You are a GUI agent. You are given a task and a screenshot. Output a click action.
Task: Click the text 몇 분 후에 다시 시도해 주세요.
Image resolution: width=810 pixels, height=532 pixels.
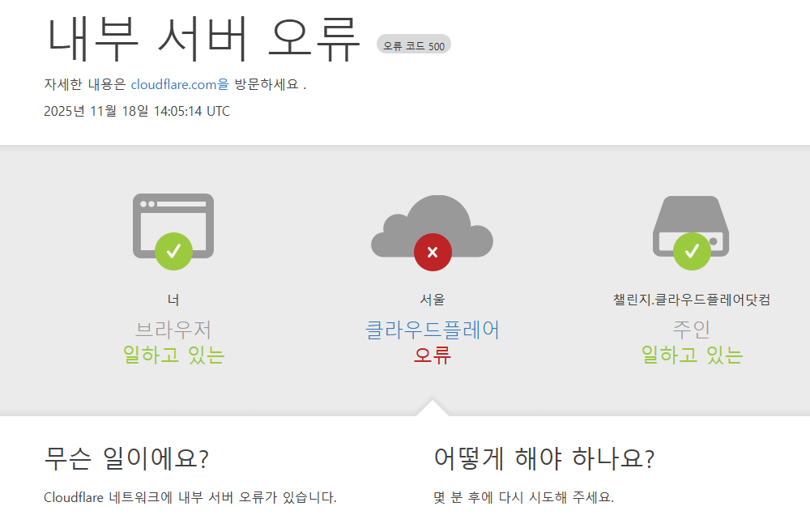pyautogui.click(x=524, y=497)
